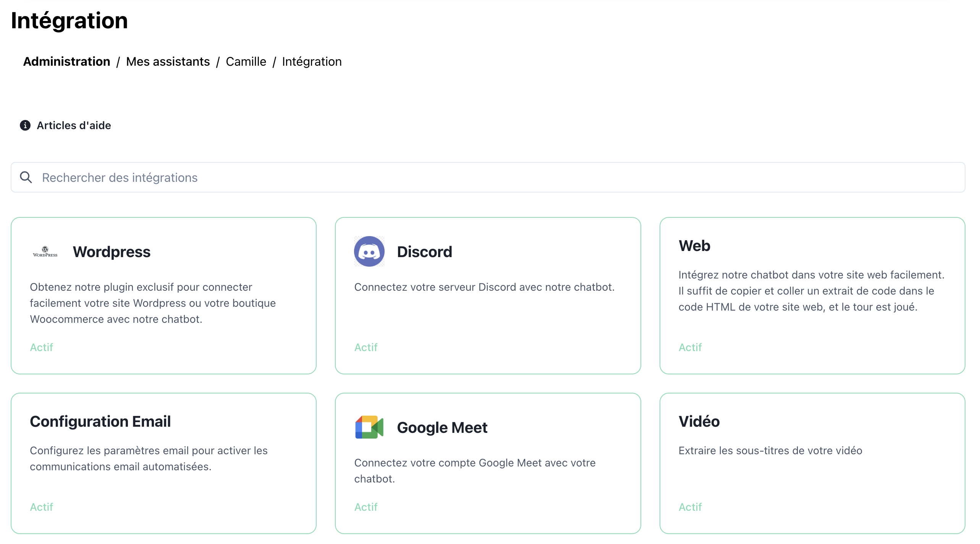Open the Camille breadcrumb link
Image resolution: width=980 pixels, height=544 pixels.
246,62
